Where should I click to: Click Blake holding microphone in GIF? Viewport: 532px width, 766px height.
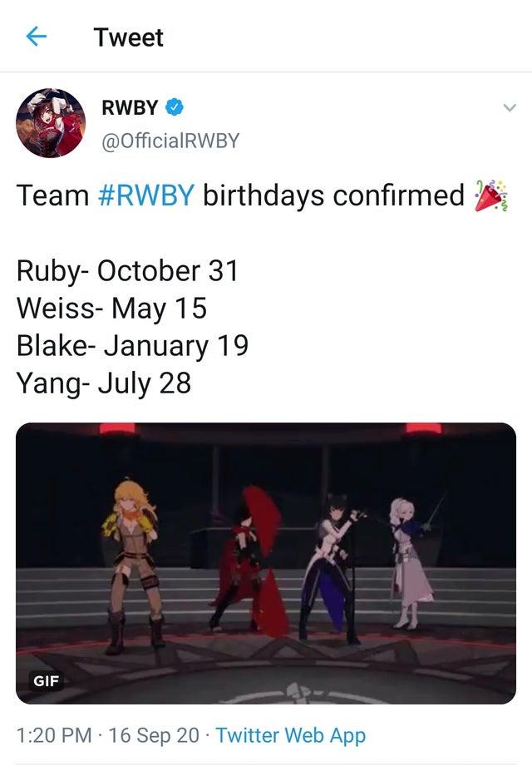(332, 566)
